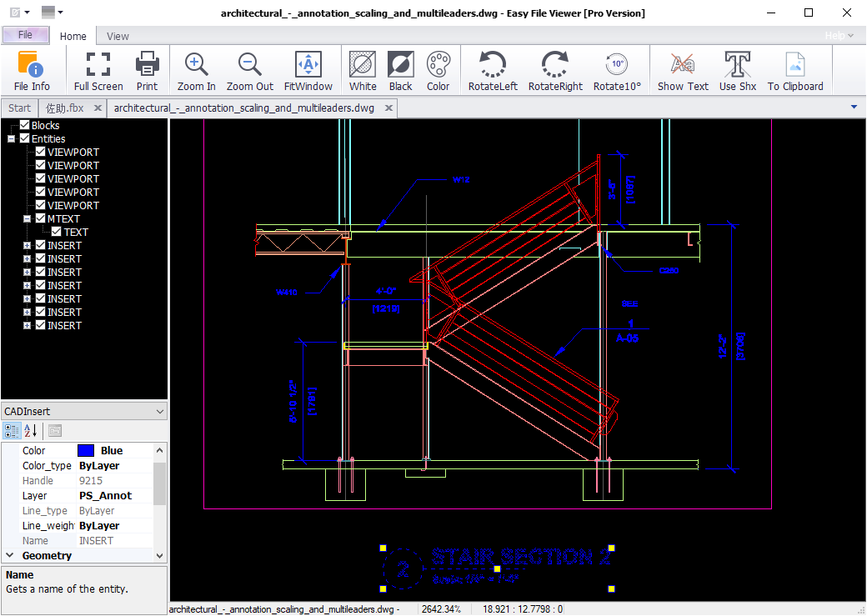Select the architectural dwg document tab
Viewport: 867px width, 616px height.
click(243, 108)
